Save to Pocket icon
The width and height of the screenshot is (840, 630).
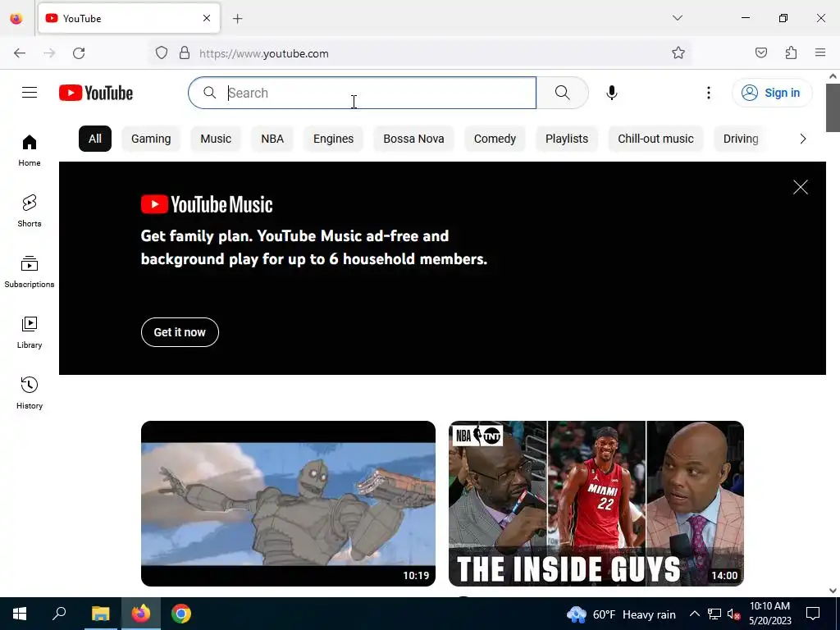(760, 53)
